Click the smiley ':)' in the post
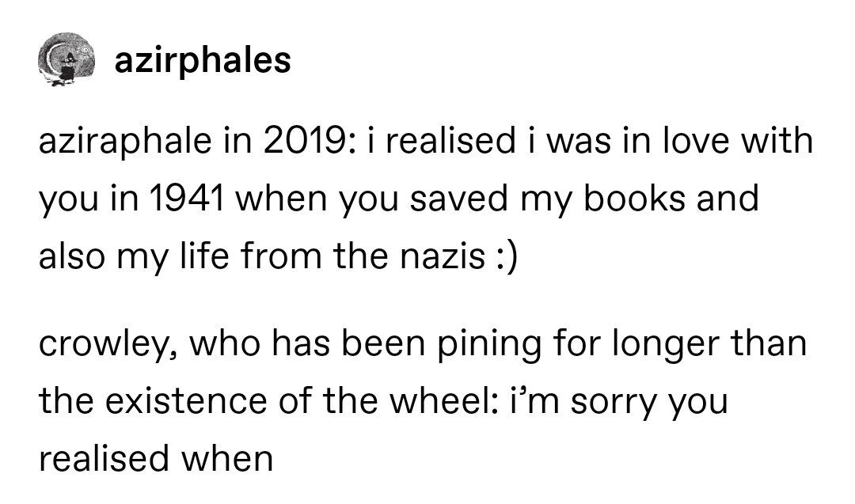The image size is (855, 504). (x=507, y=258)
